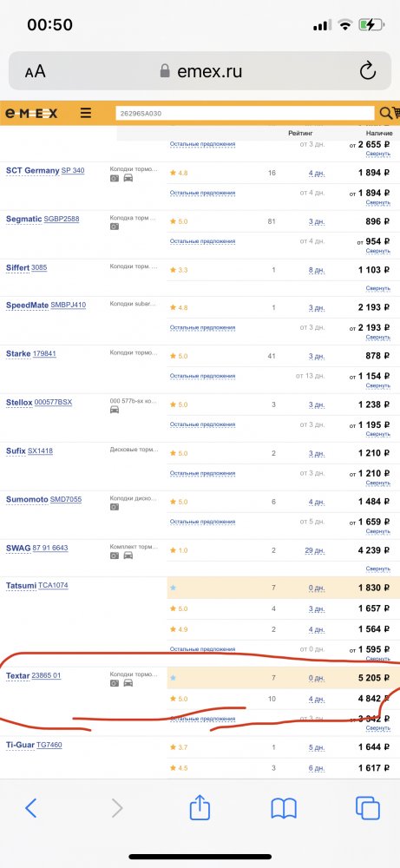Tap the emex.ru address bar
This screenshot has height=868, width=400.
(200, 71)
